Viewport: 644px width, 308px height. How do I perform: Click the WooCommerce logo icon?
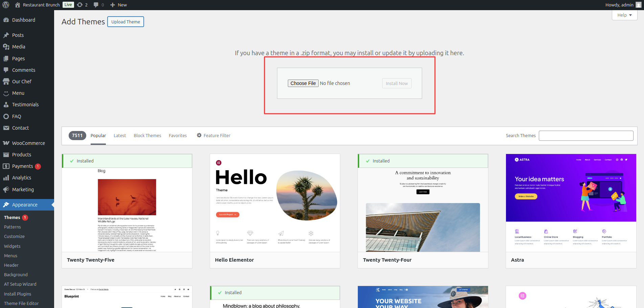6,143
